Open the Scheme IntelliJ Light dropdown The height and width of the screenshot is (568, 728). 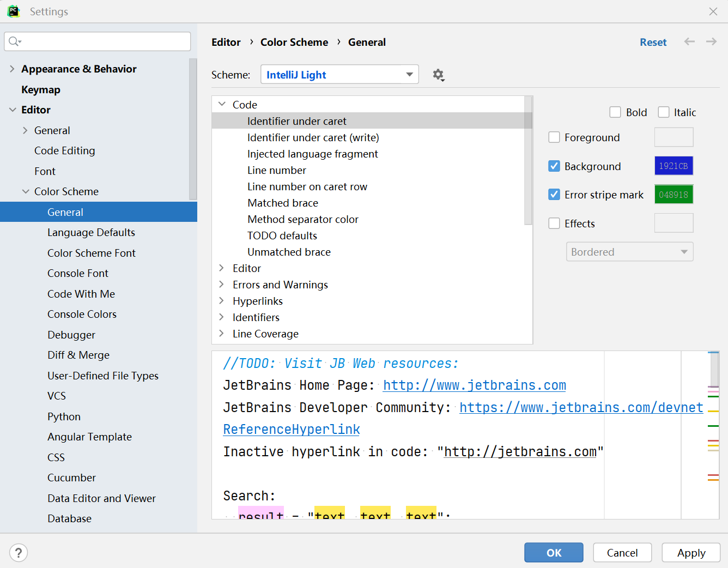[x=339, y=75]
